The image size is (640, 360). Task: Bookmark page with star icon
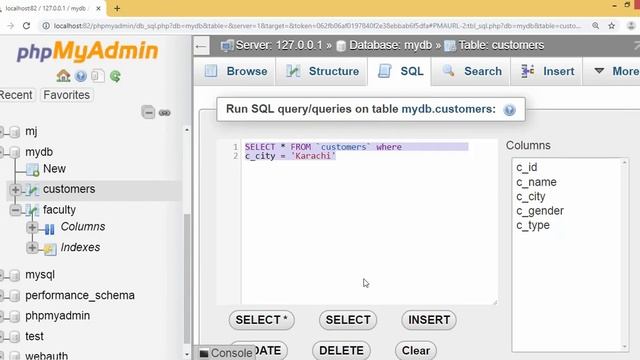click(611, 26)
